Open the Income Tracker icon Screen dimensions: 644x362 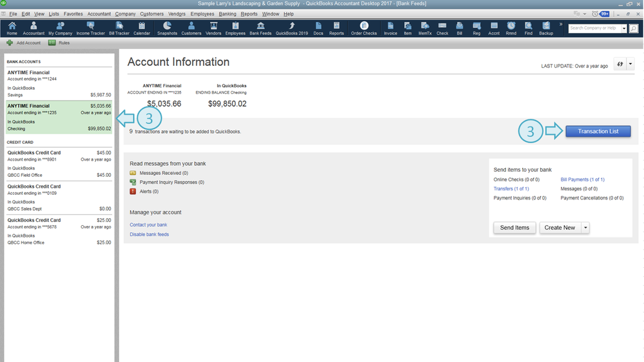pos(90,28)
